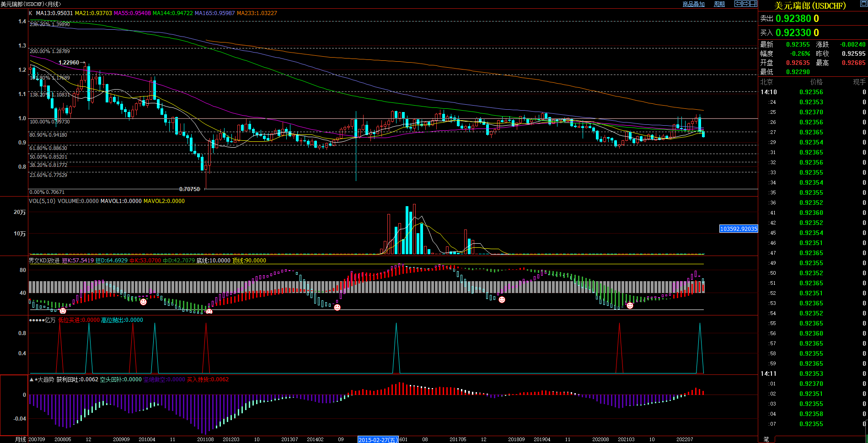
Task: Click the 238.20% 1.39890 Fibonacci label
Action: pyautogui.click(x=50, y=24)
